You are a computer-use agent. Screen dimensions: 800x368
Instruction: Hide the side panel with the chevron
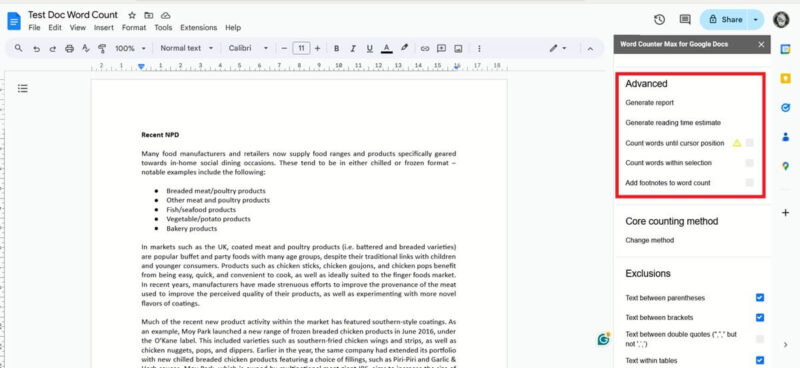coord(785,345)
